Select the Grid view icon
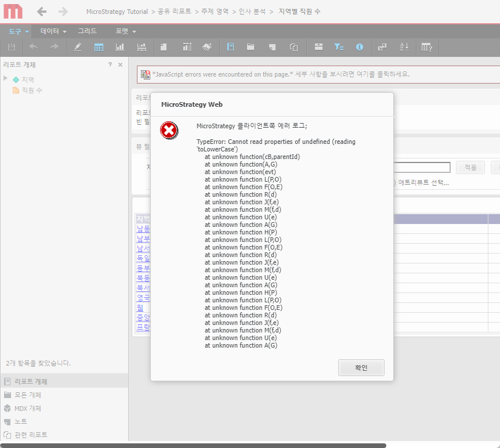This screenshot has height=448, width=500. tap(99, 47)
